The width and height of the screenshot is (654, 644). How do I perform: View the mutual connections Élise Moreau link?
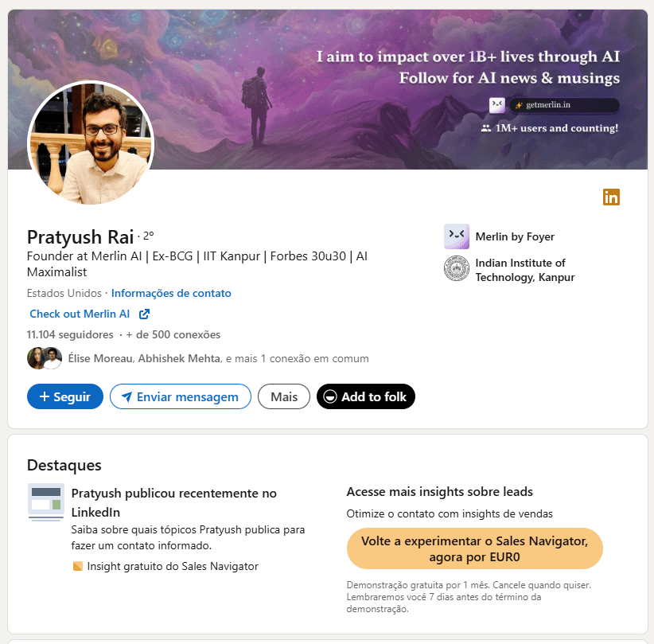pos(100,358)
